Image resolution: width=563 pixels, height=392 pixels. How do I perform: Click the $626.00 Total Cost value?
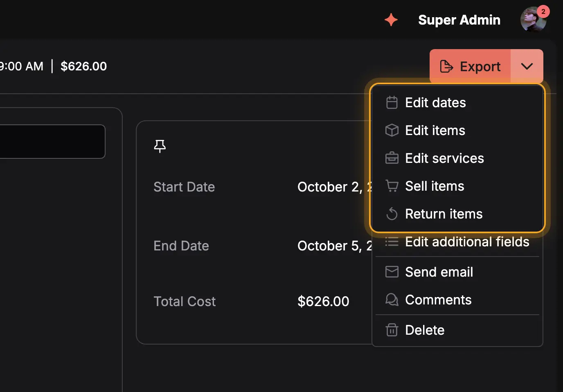(323, 302)
